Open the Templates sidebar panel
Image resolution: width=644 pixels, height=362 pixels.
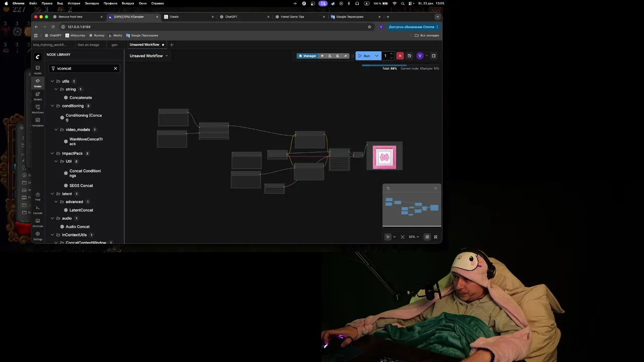38,122
